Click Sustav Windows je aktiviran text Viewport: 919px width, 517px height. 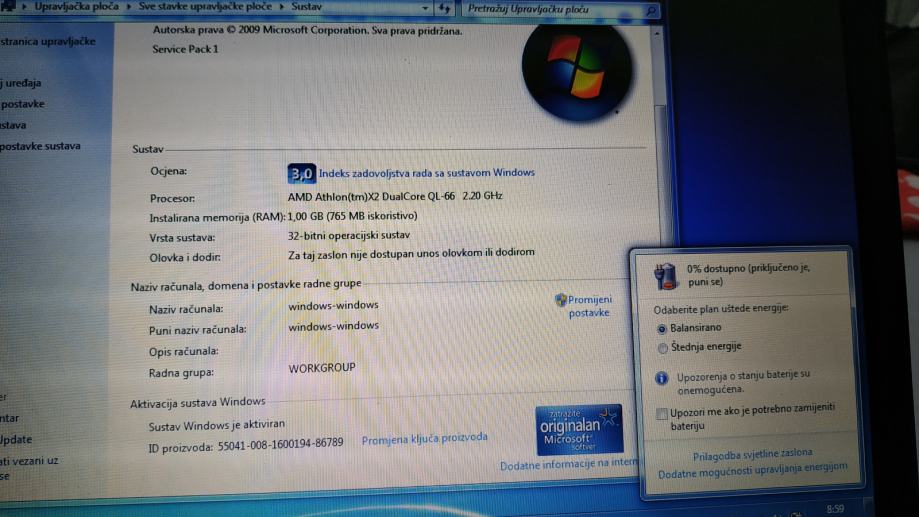click(217, 425)
